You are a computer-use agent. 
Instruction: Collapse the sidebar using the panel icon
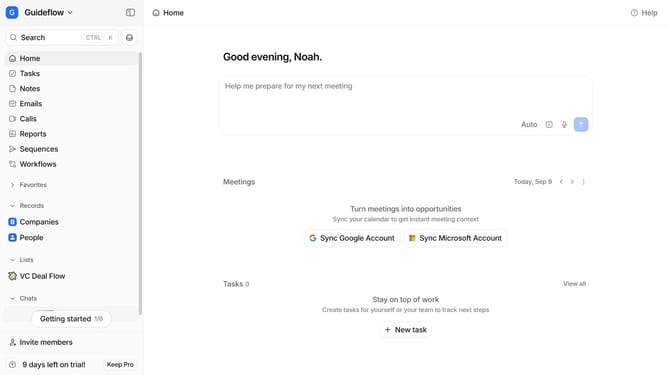click(130, 13)
